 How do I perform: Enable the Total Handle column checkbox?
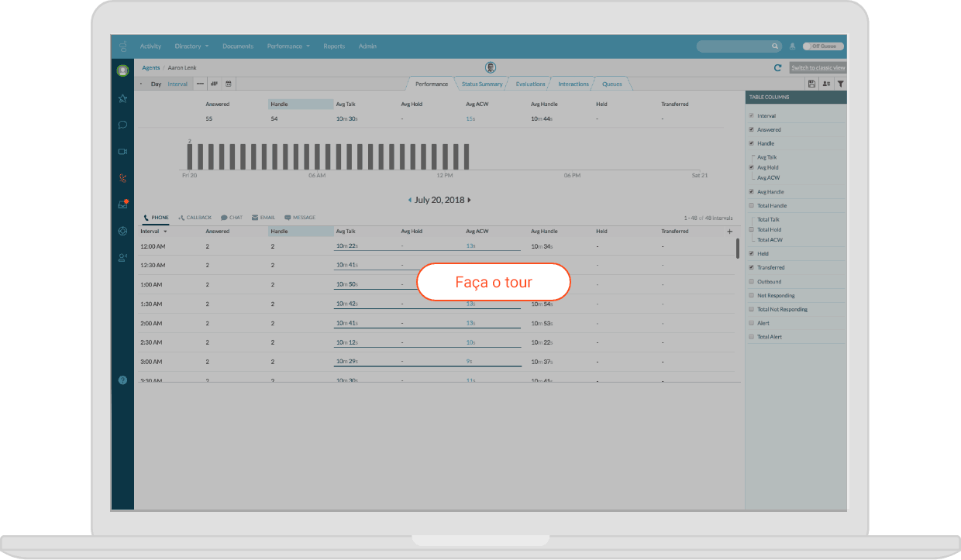[x=751, y=206]
